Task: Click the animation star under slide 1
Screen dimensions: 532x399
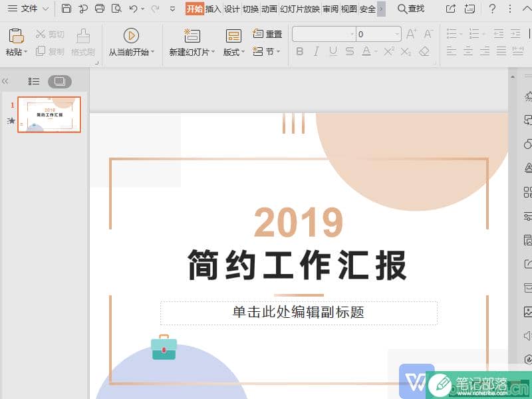Action: [x=11, y=120]
